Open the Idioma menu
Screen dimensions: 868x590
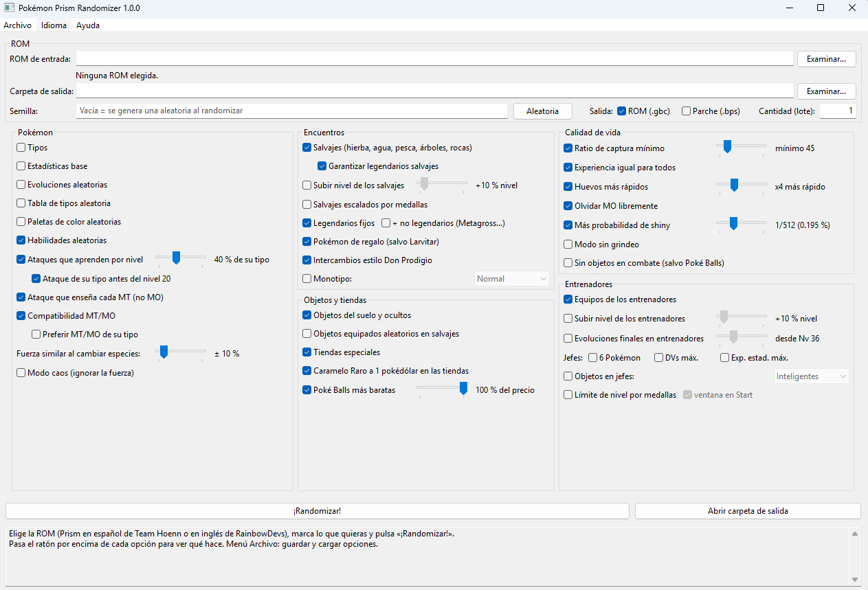click(54, 25)
